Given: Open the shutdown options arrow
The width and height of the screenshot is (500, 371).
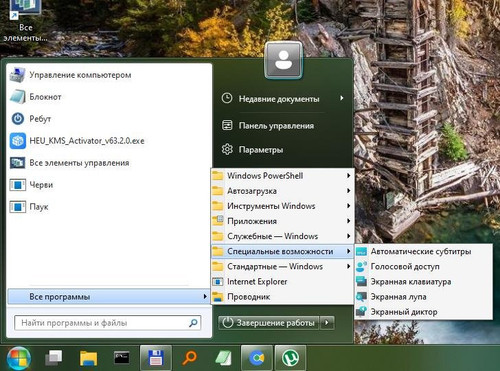Looking at the screenshot, I should pyautogui.click(x=327, y=323).
